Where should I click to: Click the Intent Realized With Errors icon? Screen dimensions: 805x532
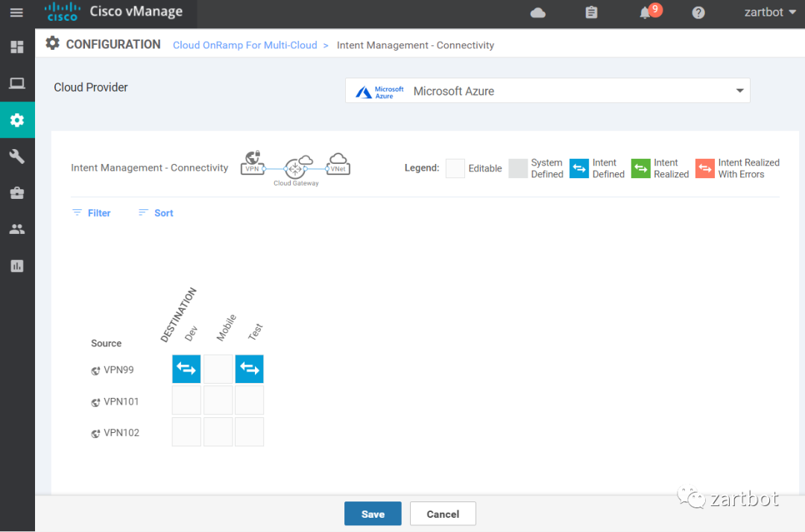coord(705,168)
